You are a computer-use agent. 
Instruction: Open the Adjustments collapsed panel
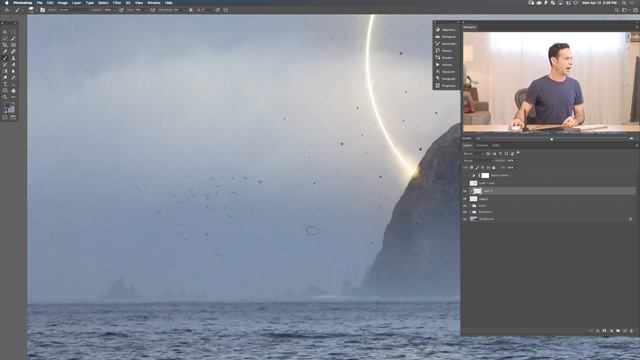coord(446,30)
